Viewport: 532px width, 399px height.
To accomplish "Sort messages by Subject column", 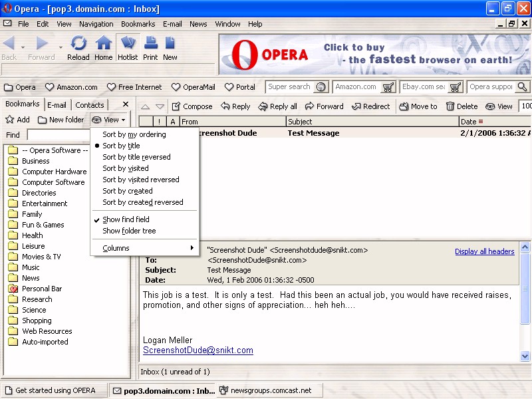I will (372, 122).
